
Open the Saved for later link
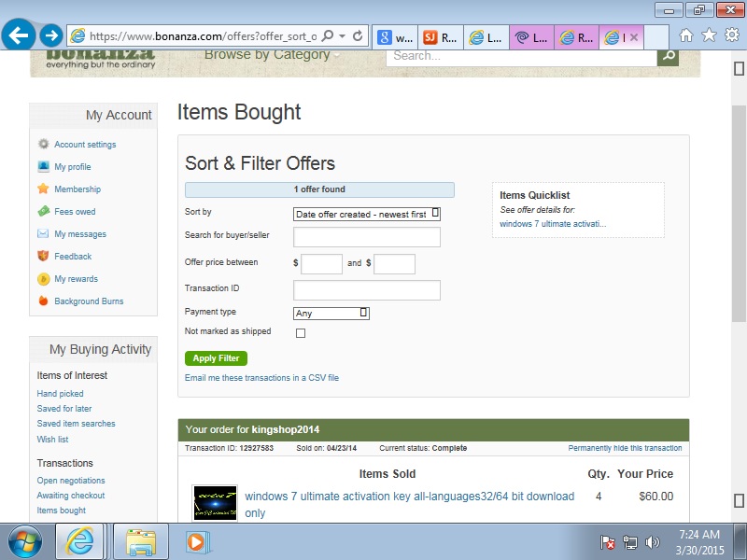(63, 408)
